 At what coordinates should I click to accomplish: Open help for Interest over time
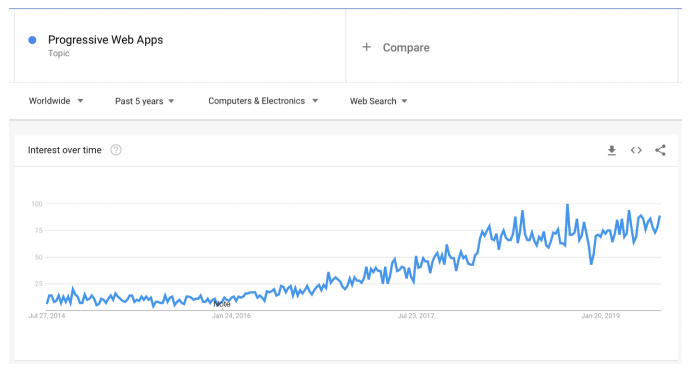(x=116, y=150)
